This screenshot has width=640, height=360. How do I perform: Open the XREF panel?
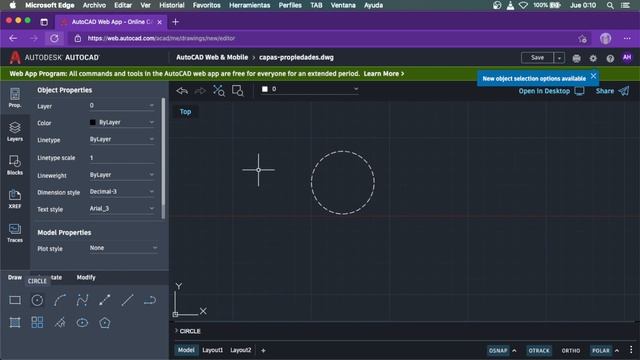(15, 199)
